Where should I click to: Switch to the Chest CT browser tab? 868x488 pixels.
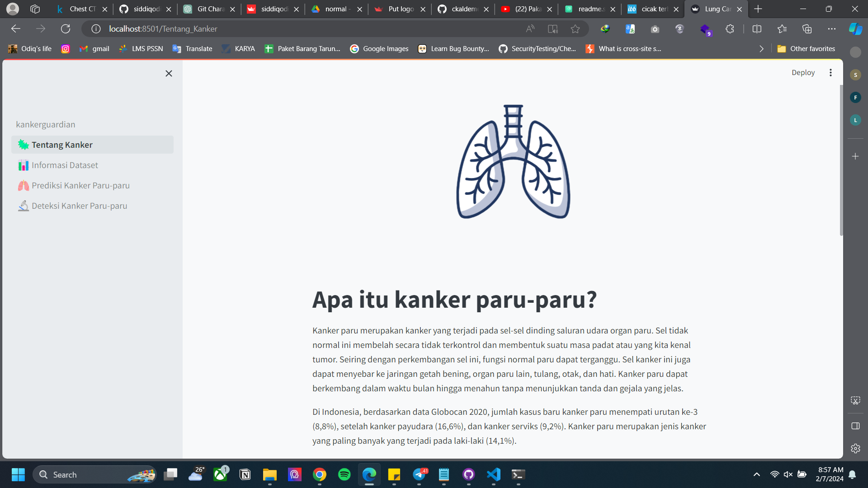point(81,9)
